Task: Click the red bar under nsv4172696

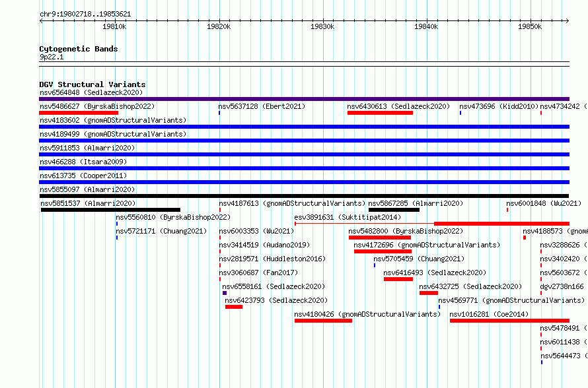Action: [383, 251]
